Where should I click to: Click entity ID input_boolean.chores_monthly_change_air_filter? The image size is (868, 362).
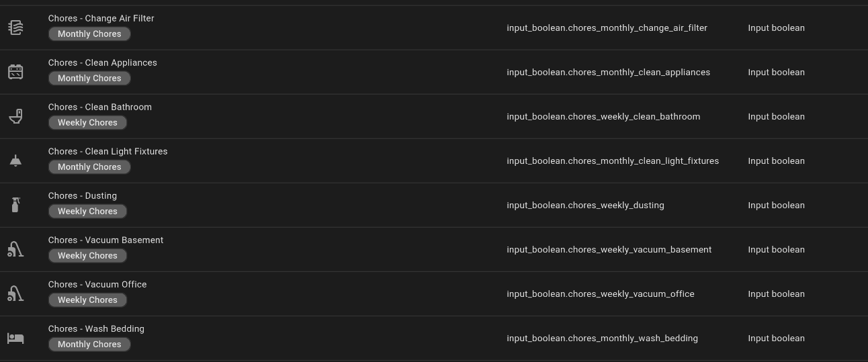click(x=607, y=28)
